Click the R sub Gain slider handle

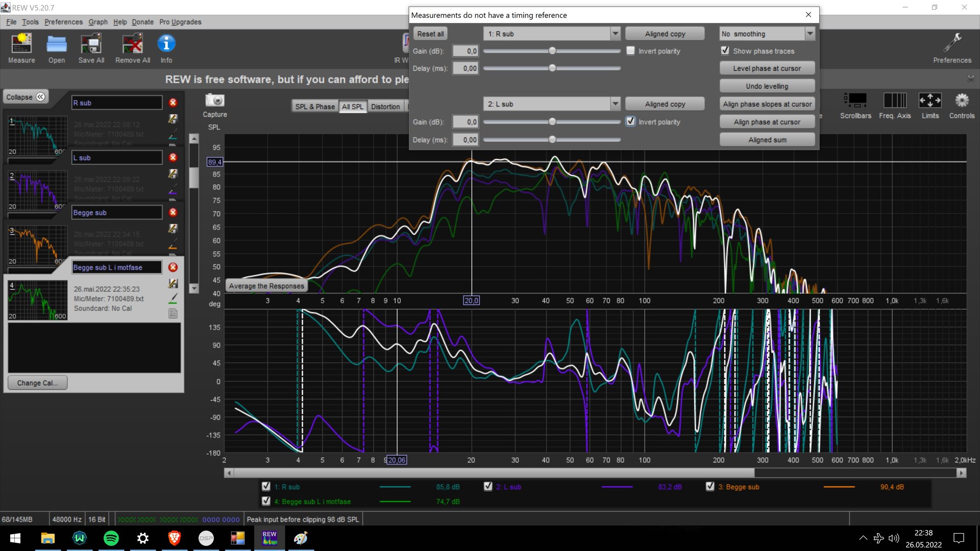(x=552, y=51)
